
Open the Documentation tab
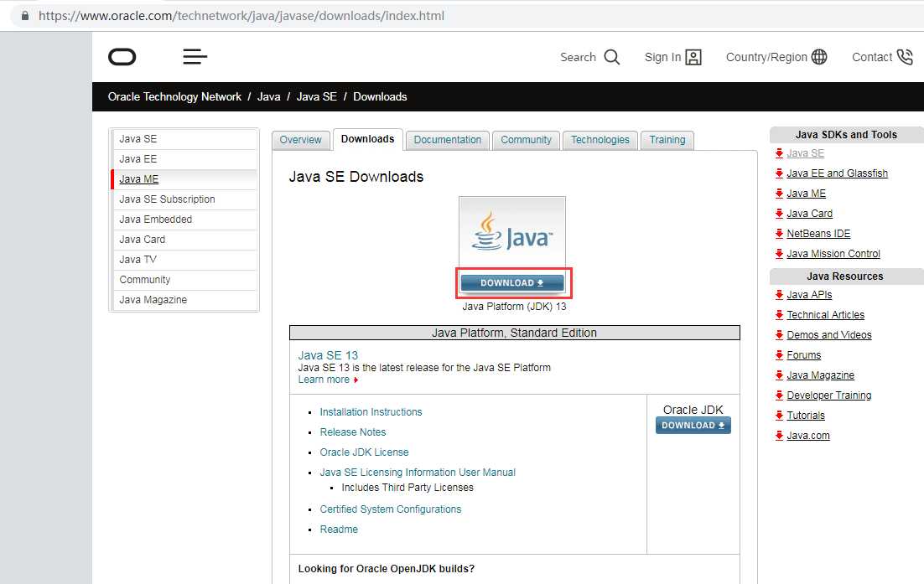(447, 140)
